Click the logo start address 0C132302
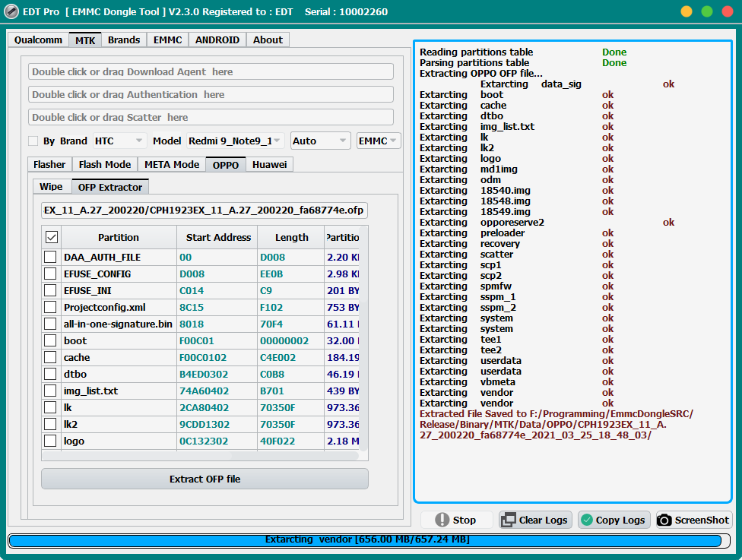 204,441
